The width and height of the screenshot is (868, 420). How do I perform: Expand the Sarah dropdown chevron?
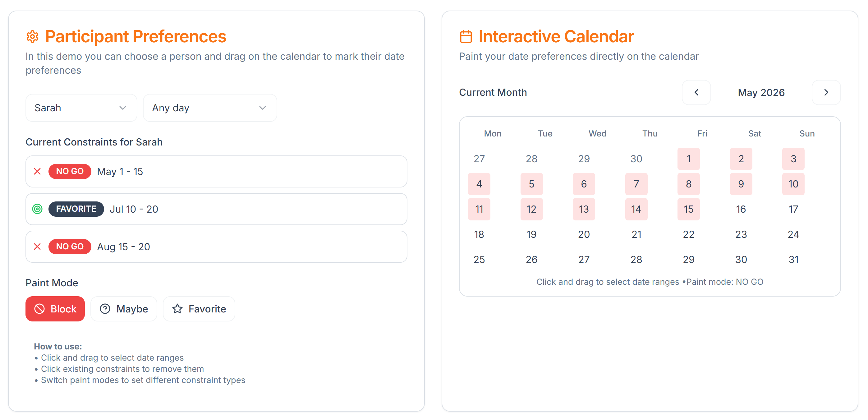point(123,108)
